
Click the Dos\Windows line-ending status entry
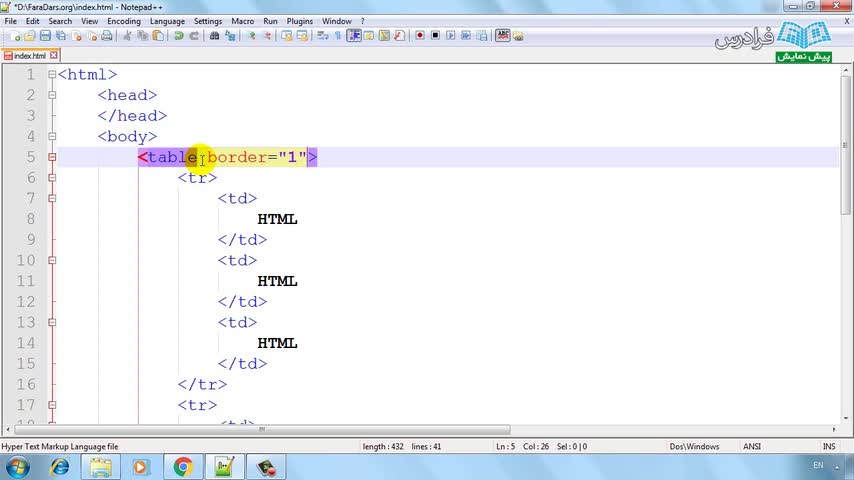[x=694, y=446]
